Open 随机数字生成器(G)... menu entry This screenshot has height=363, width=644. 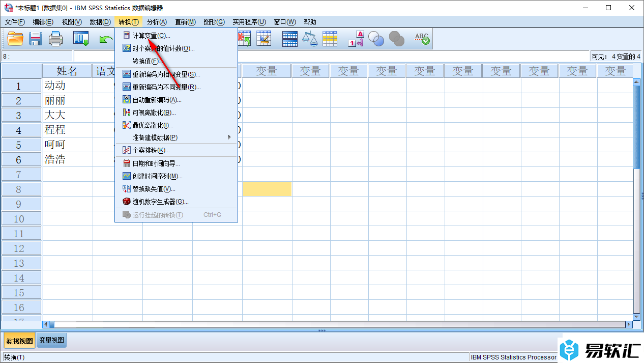[x=176, y=202]
